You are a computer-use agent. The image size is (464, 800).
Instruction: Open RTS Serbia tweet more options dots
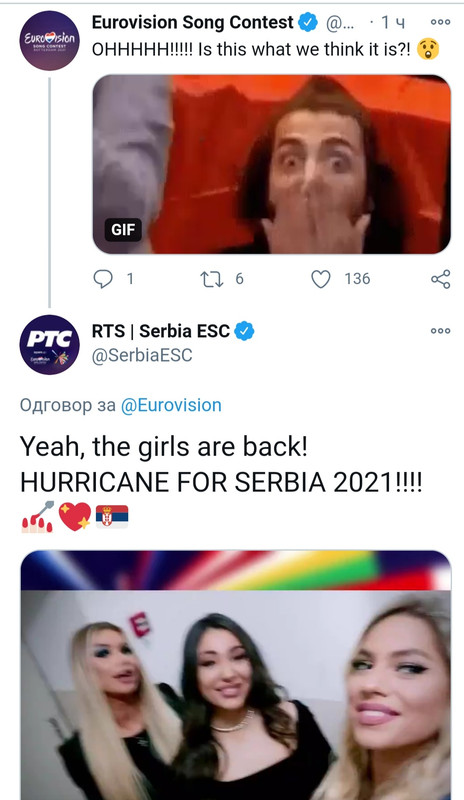(x=441, y=331)
